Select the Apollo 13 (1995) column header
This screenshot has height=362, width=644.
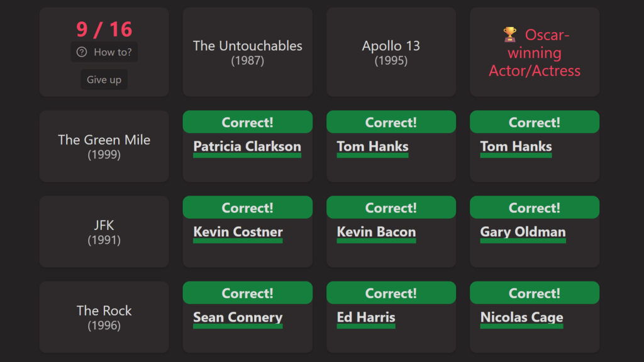[391, 52]
